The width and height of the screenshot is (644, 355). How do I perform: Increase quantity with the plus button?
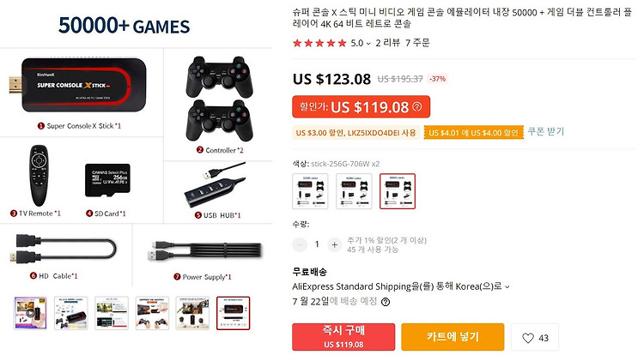(334, 244)
